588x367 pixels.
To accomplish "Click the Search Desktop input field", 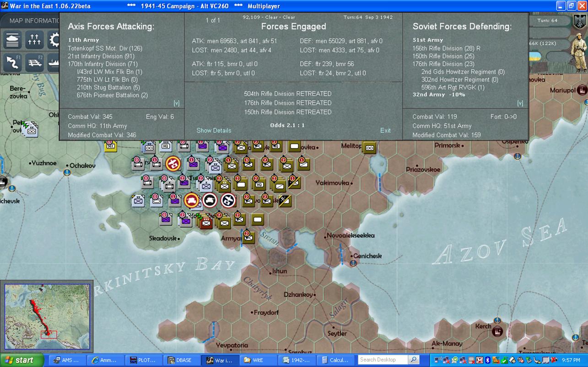I will pyautogui.click(x=383, y=360).
